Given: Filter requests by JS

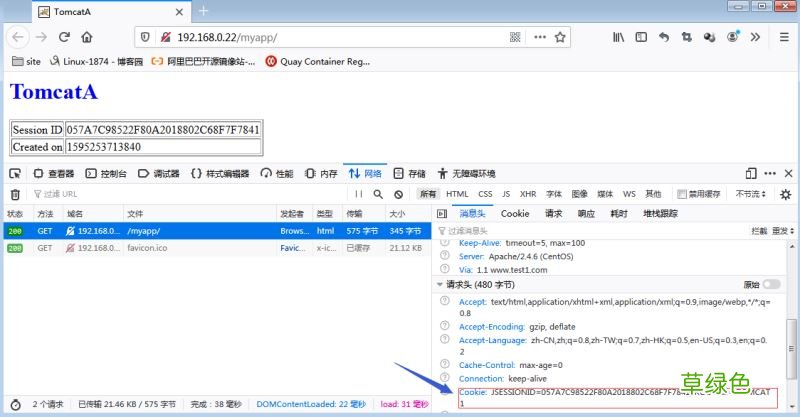Looking at the screenshot, I should pos(506,194).
